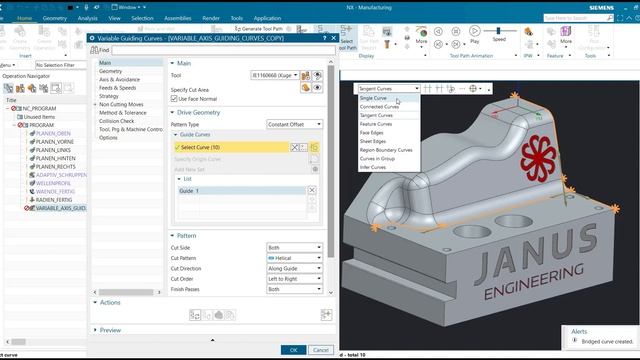The width and height of the screenshot is (640, 360).
Task: Collapse the Pattern section
Action: pyautogui.click(x=172, y=236)
